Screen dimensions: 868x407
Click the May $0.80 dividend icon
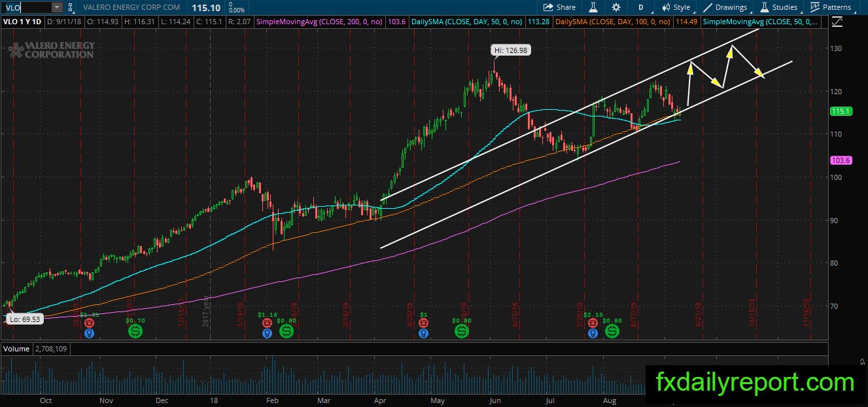pyautogui.click(x=461, y=332)
